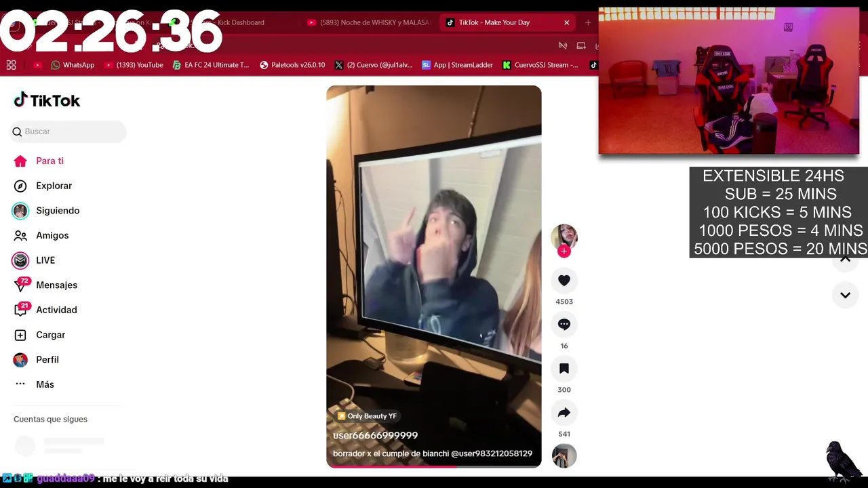Open the Cargar upload page
The width and height of the screenshot is (868, 488).
click(39, 335)
